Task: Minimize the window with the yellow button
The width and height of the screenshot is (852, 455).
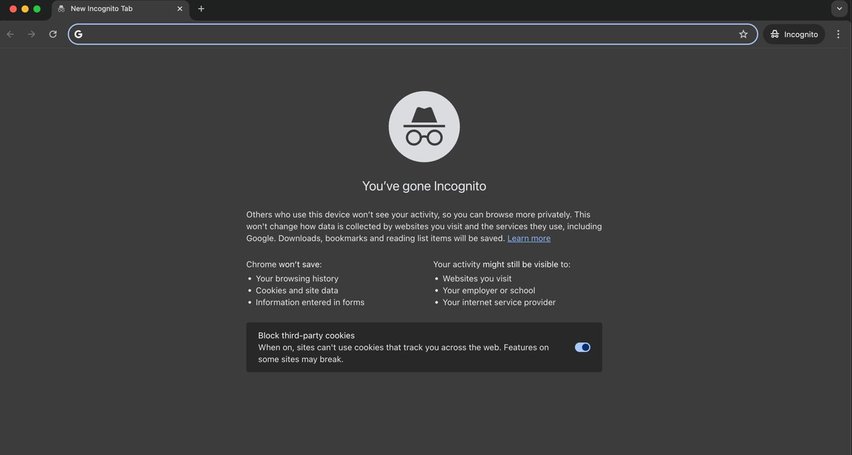Action: pyautogui.click(x=25, y=9)
